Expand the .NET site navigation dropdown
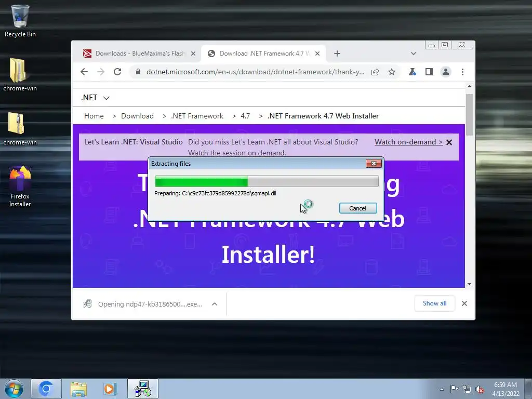The width and height of the screenshot is (532, 399). click(x=96, y=98)
